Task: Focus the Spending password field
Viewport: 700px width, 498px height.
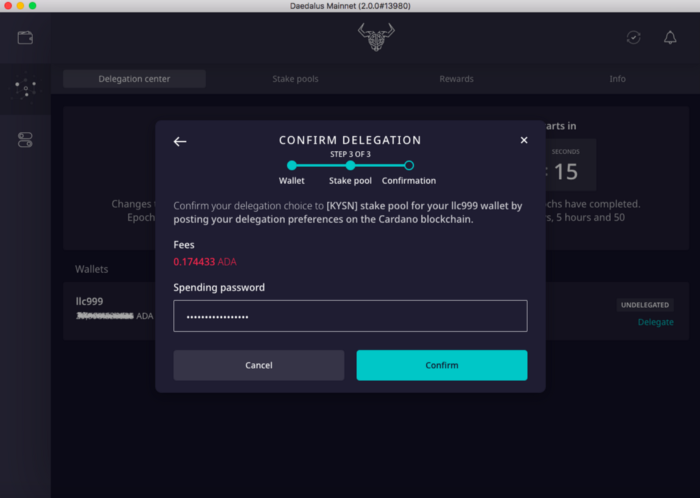Action: (350, 316)
